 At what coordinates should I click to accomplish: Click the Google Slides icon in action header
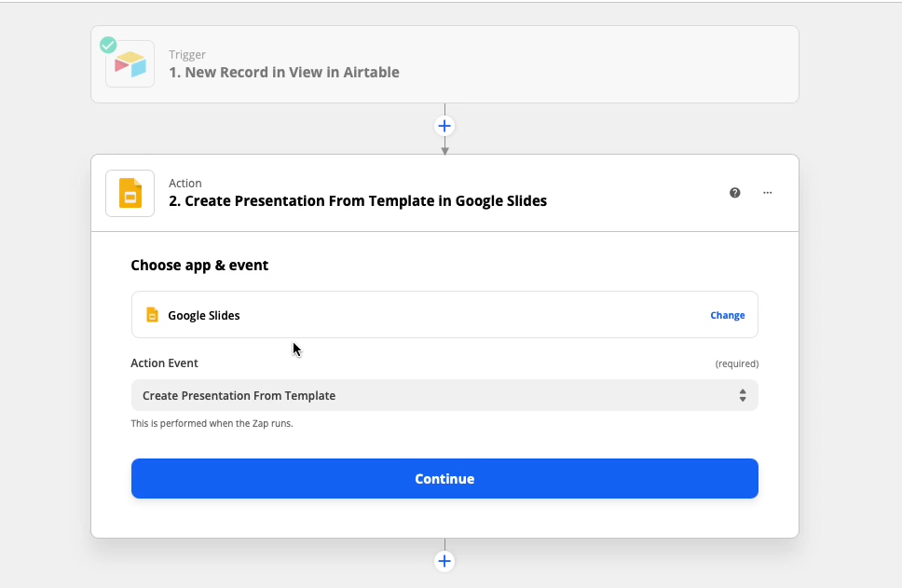pyautogui.click(x=130, y=193)
